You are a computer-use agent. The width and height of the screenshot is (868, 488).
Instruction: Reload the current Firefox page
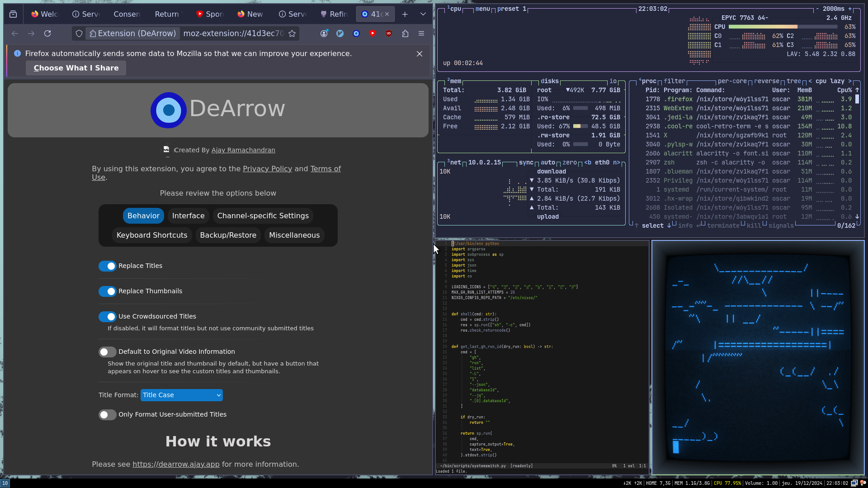coord(47,33)
